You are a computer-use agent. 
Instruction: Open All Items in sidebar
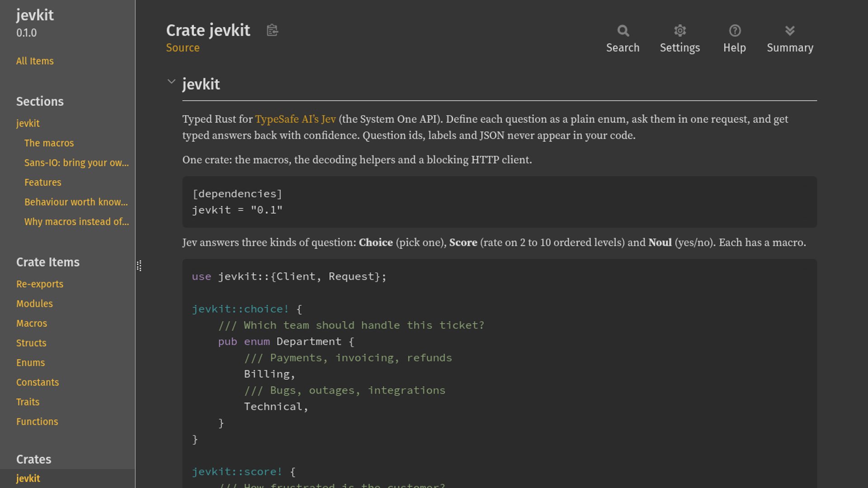[35, 61]
